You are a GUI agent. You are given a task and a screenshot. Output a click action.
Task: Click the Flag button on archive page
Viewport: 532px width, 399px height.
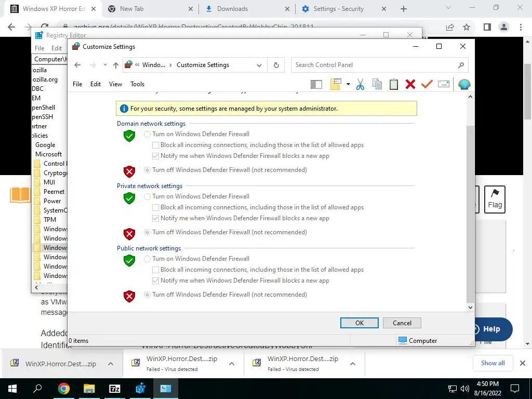click(495, 199)
